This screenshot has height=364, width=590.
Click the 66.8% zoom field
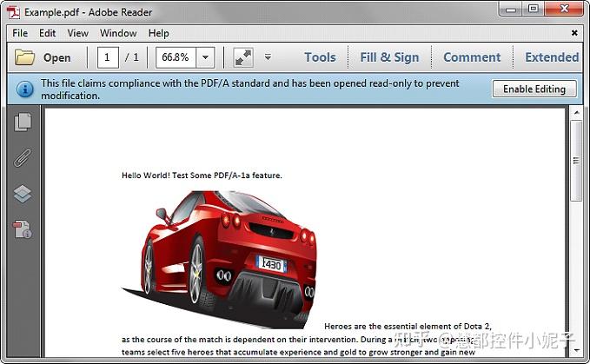click(x=176, y=57)
